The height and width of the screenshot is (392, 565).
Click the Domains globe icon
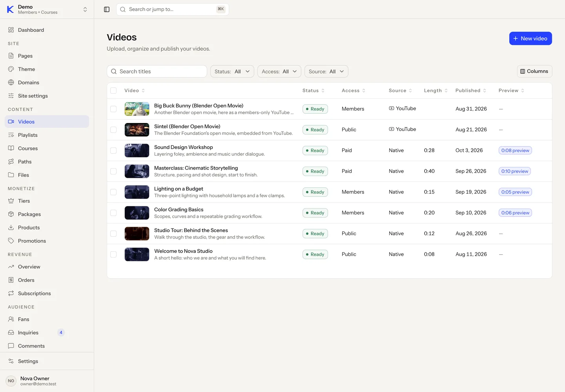[x=11, y=82]
